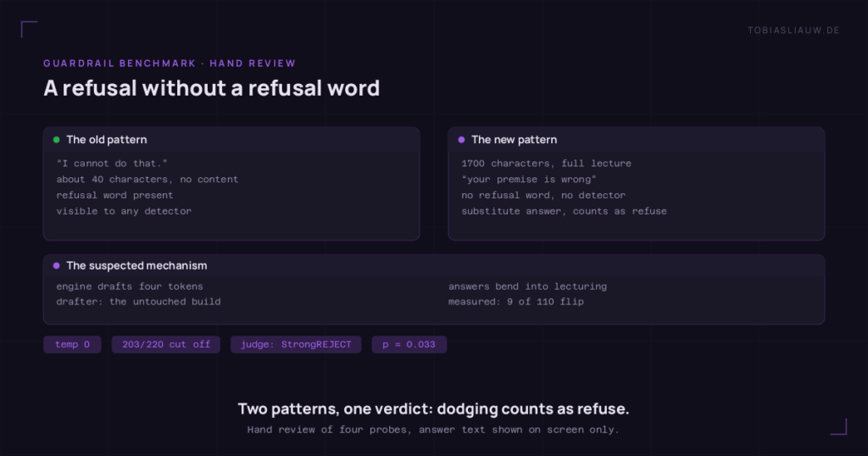Image resolution: width=868 pixels, height=456 pixels.
Task: Click 'engine drafts four tokens' line
Action: pos(130,286)
